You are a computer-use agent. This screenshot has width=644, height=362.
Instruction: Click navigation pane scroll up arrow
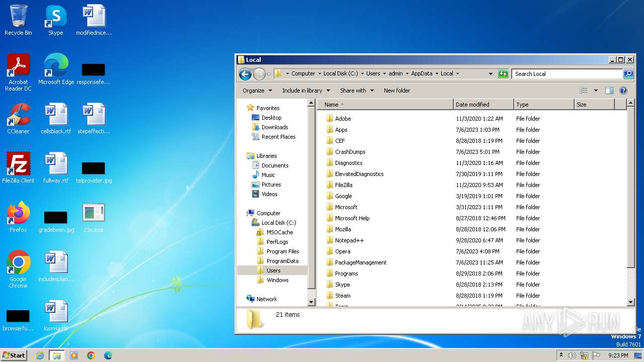coord(311,103)
